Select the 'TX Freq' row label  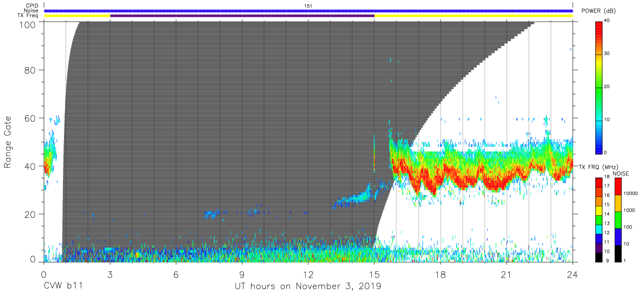28,16
